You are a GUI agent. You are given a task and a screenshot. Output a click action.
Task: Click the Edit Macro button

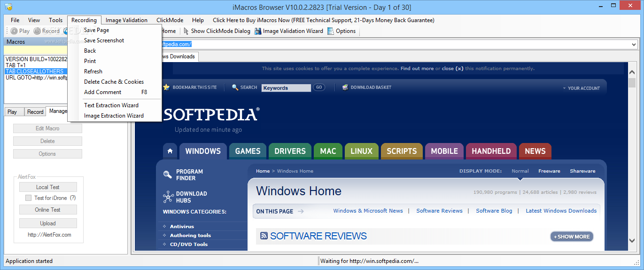pos(47,128)
